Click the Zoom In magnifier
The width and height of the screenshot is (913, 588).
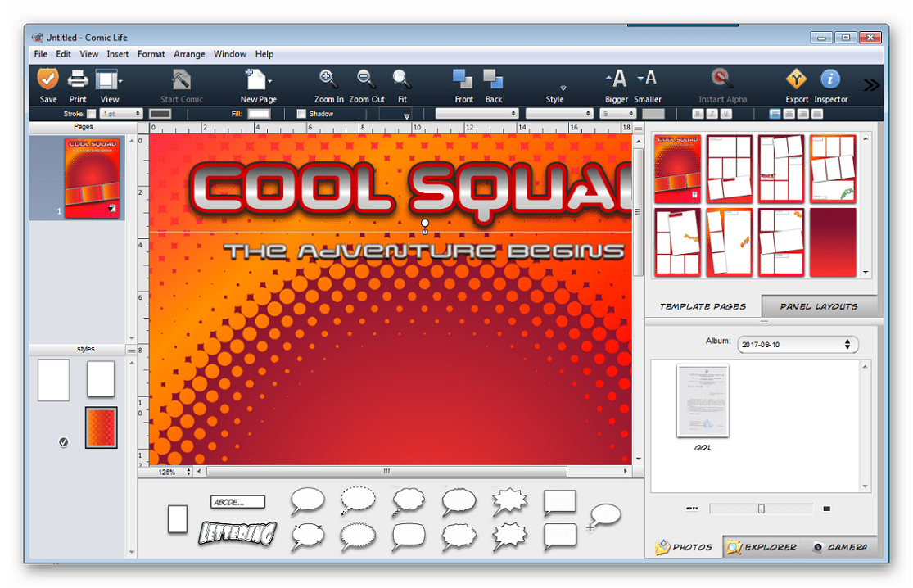point(328,79)
